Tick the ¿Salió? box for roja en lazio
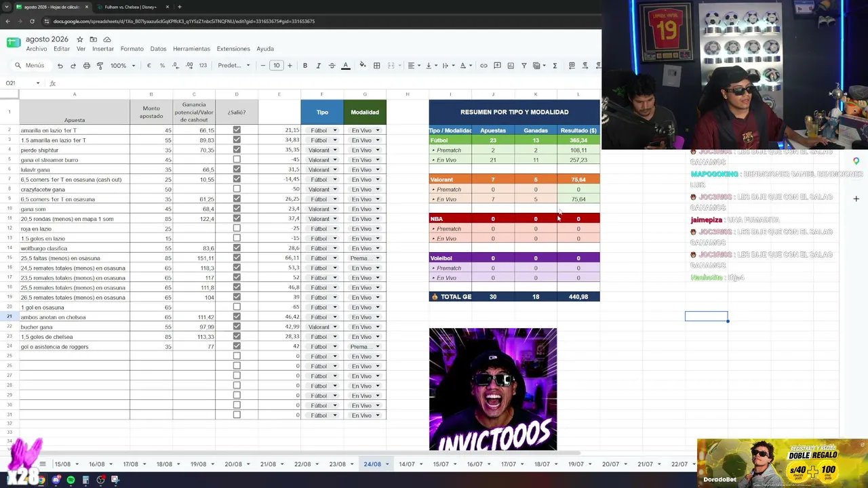Viewport: 868px width, 488px height. click(237, 228)
